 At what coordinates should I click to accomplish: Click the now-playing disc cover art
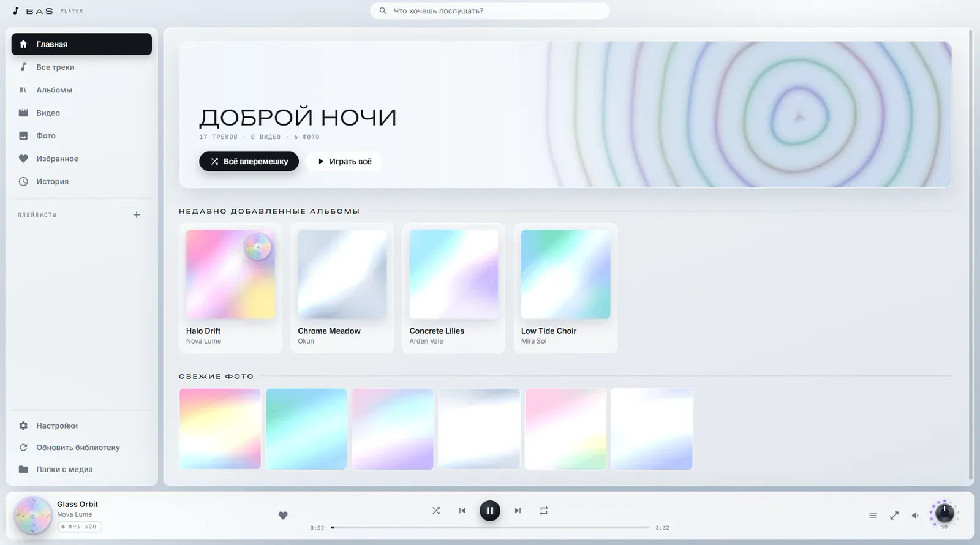click(x=32, y=515)
